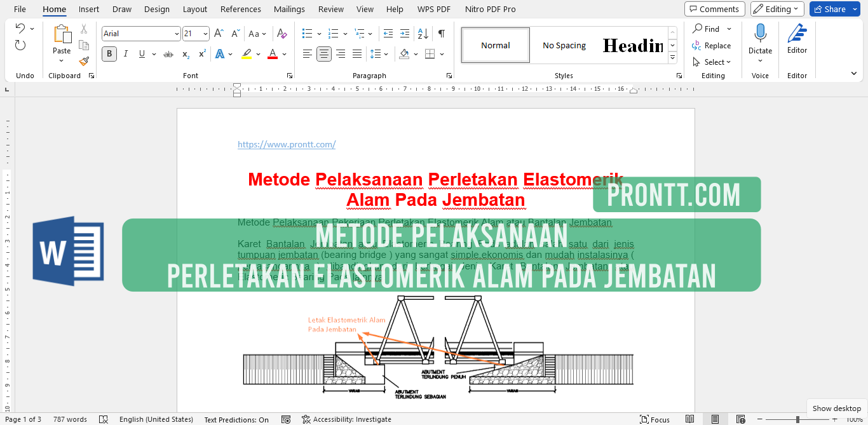Toggle Underline formatting
The width and height of the screenshot is (868, 425).
pos(142,54)
